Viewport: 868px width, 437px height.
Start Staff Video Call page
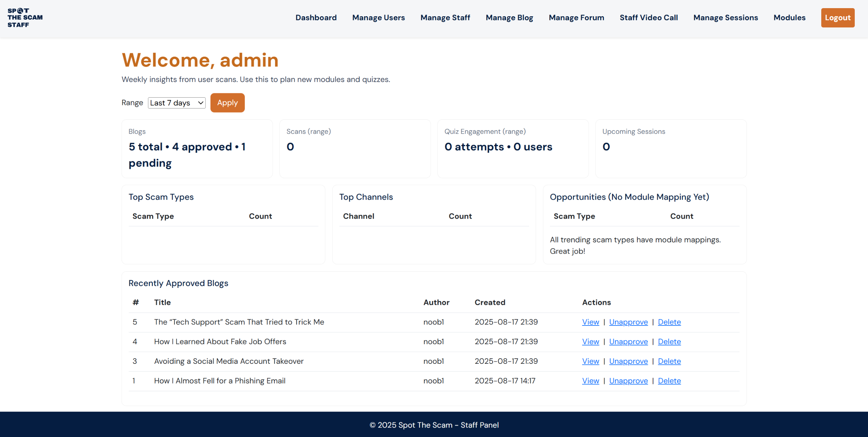[x=648, y=18]
